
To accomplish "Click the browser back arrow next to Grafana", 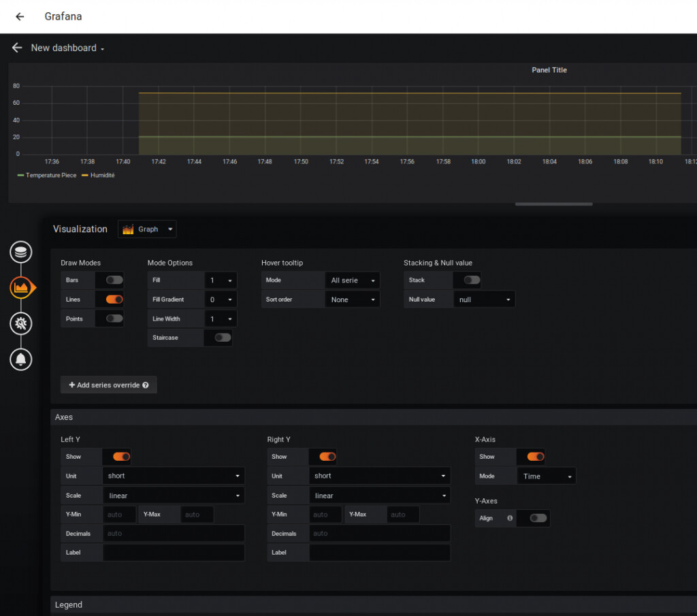I will pyautogui.click(x=20, y=16).
